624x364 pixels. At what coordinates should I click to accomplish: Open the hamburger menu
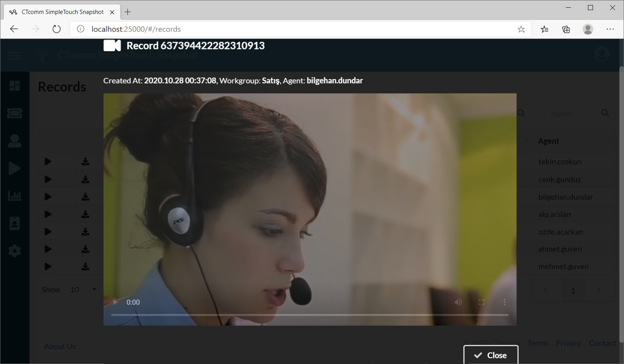point(14,56)
